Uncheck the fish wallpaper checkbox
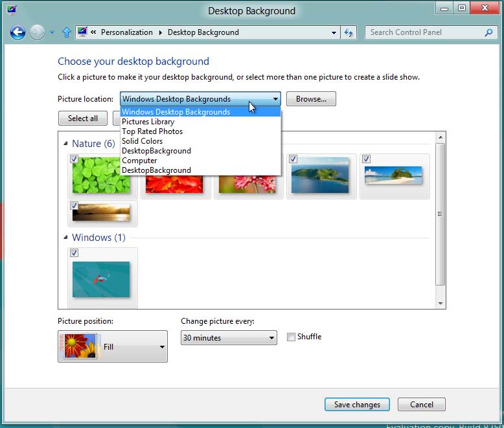The image size is (504, 428). [x=74, y=253]
